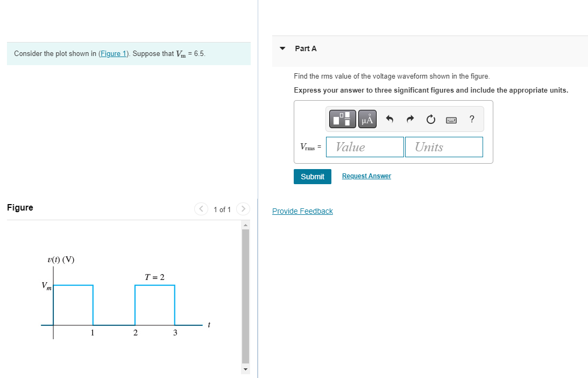The image size is (588, 378).
Task: Click Request Answer
Action: click(366, 176)
